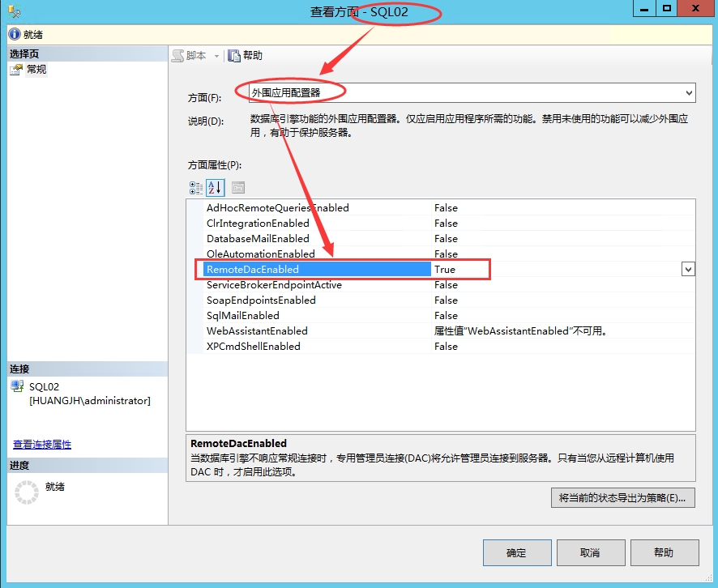
Task: Click the [HUANGJH\administrator] connection text
Action: pyautogui.click(x=90, y=401)
